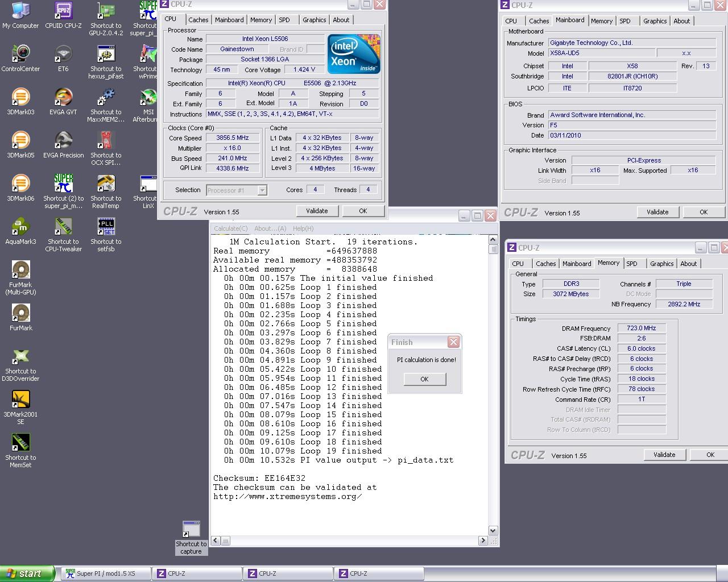728x582 pixels.
Task: Open the hexus_pifast shortcut icon
Action: pyautogui.click(x=106, y=62)
